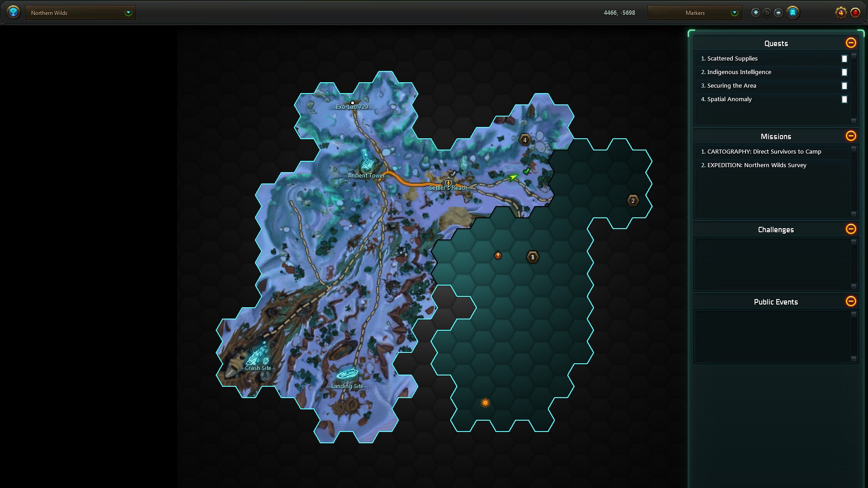Click the coordinates readout 4466, -5698
This screenshot has height=488, width=868.
click(619, 13)
